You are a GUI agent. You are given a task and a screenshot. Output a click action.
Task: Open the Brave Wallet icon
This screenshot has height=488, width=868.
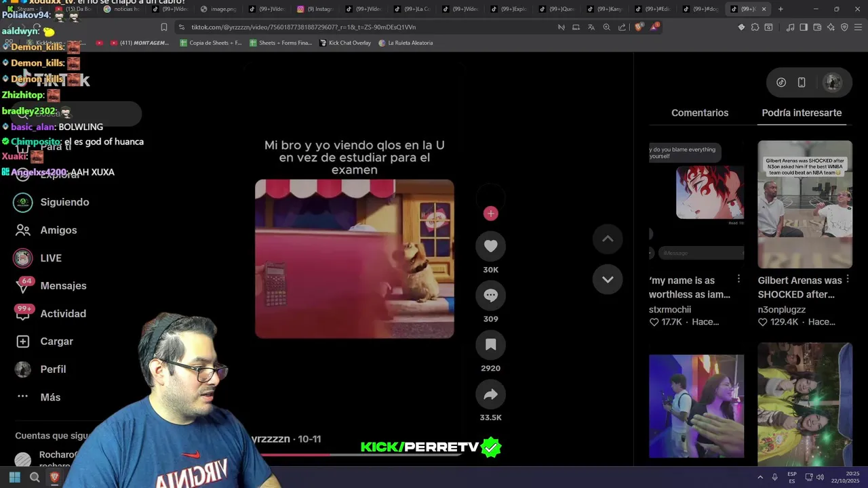817,27
